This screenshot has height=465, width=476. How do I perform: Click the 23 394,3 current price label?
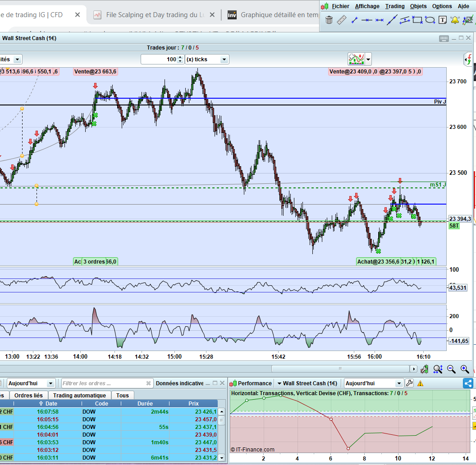[460, 219]
